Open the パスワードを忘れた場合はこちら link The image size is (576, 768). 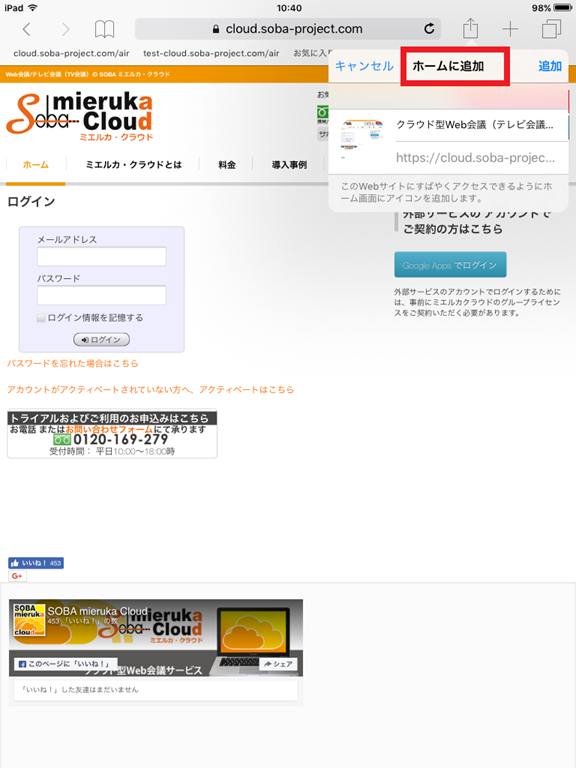(72, 363)
